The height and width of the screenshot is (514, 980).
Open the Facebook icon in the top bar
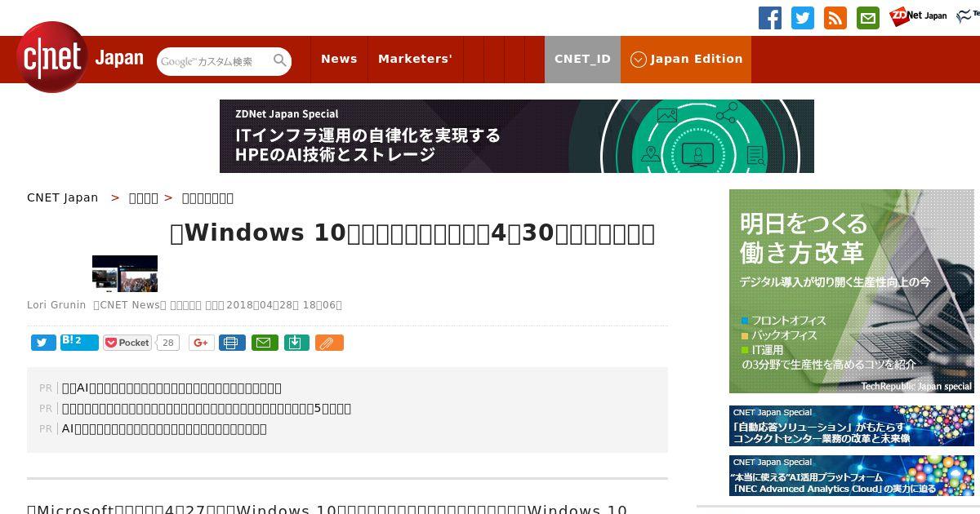tap(770, 18)
